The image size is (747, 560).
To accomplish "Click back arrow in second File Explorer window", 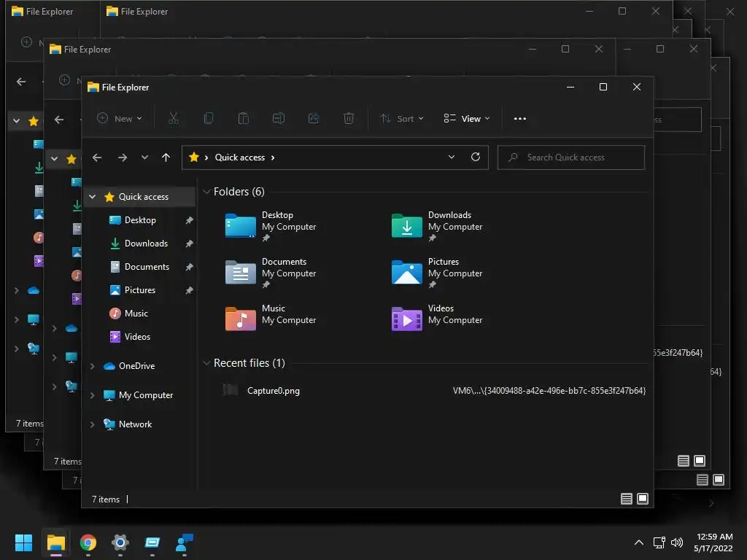I will 59,120.
